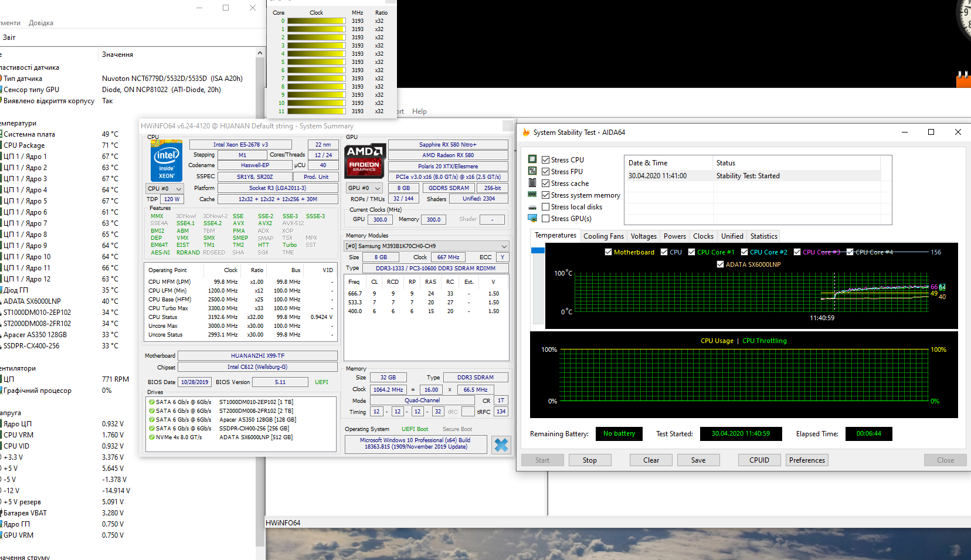Click the Preferences button
971x560 pixels.
[x=807, y=460]
